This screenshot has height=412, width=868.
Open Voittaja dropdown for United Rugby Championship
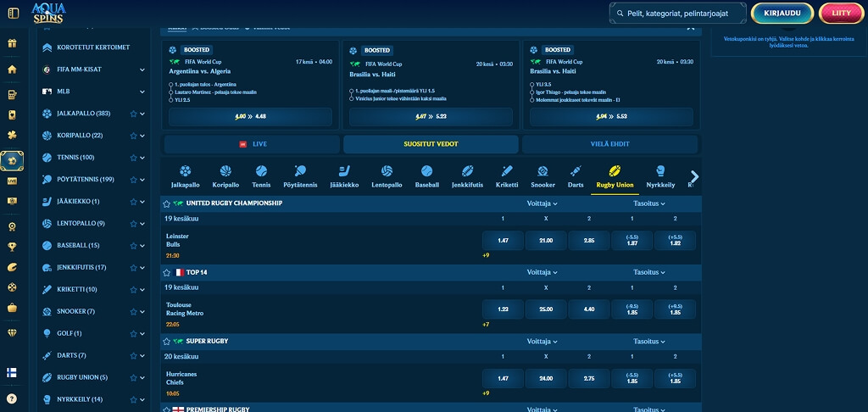(x=542, y=203)
